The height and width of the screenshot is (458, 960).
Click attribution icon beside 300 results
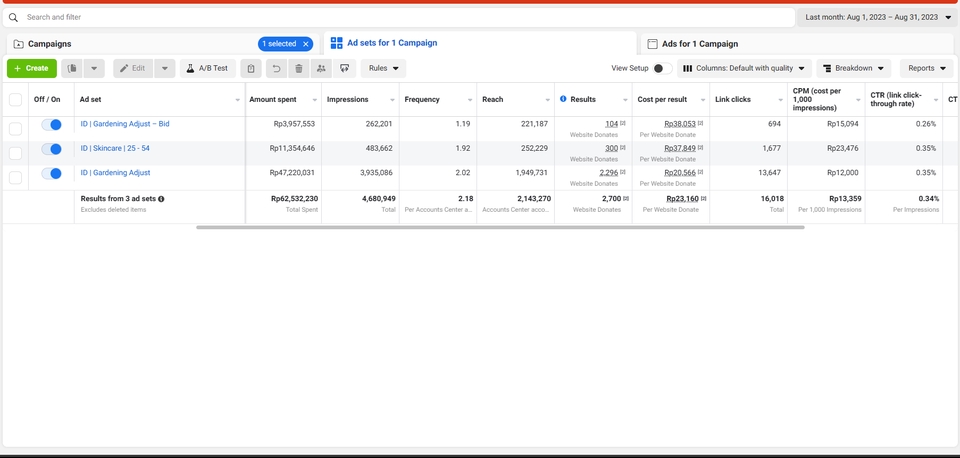(623, 148)
